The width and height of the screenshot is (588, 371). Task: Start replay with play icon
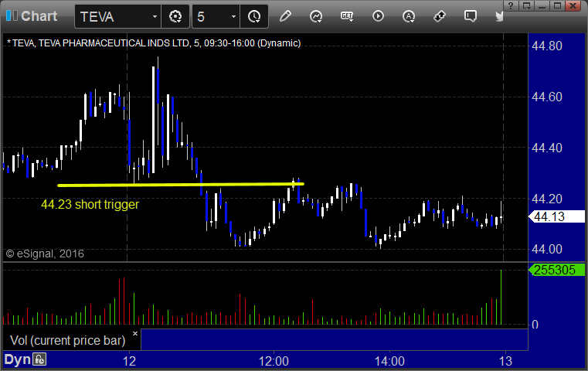[x=378, y=15]
